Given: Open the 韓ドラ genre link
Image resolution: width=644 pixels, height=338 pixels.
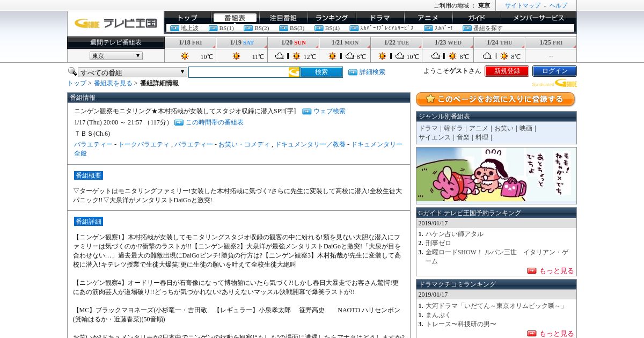Looking at the screenshot, I should (x=453, y=128).
